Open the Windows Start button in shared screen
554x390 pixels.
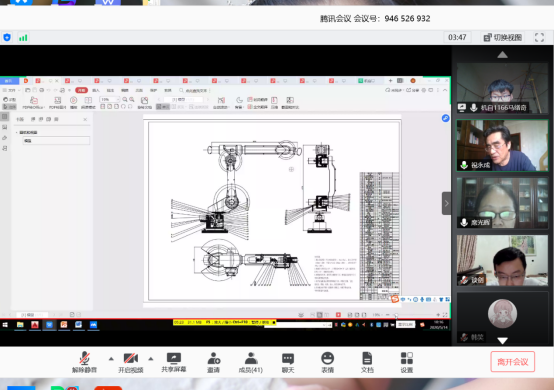pyautogui.click(x=5, y=325)
